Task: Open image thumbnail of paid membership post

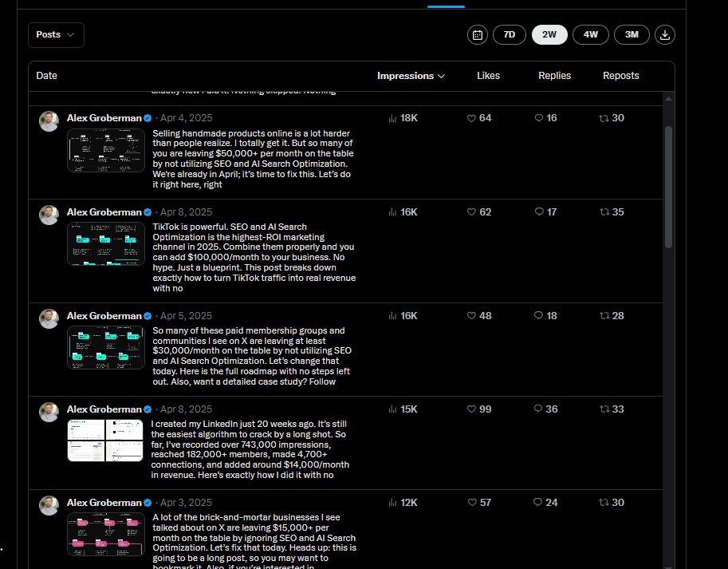Action: pos(106,347)
